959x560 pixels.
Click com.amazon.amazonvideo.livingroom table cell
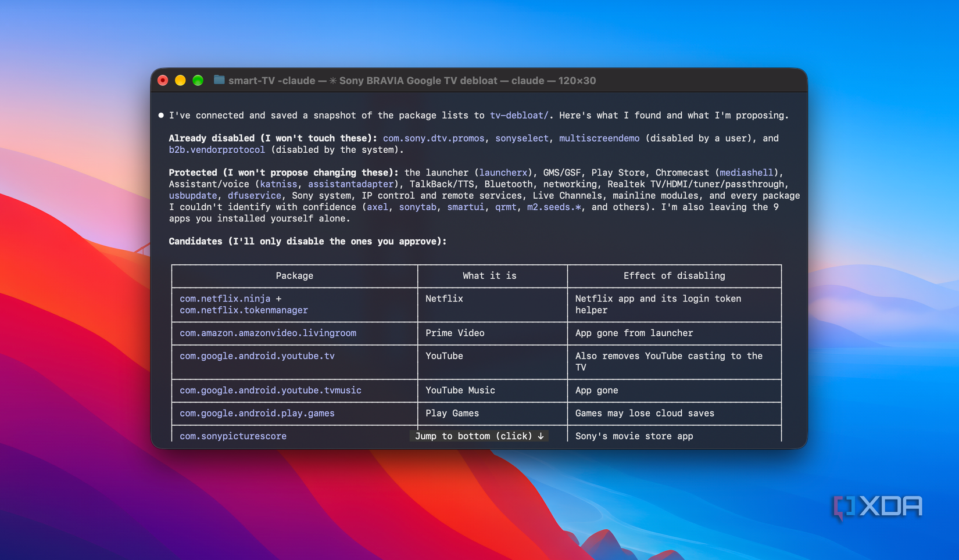pyautogui.click(x=294, y=333)
